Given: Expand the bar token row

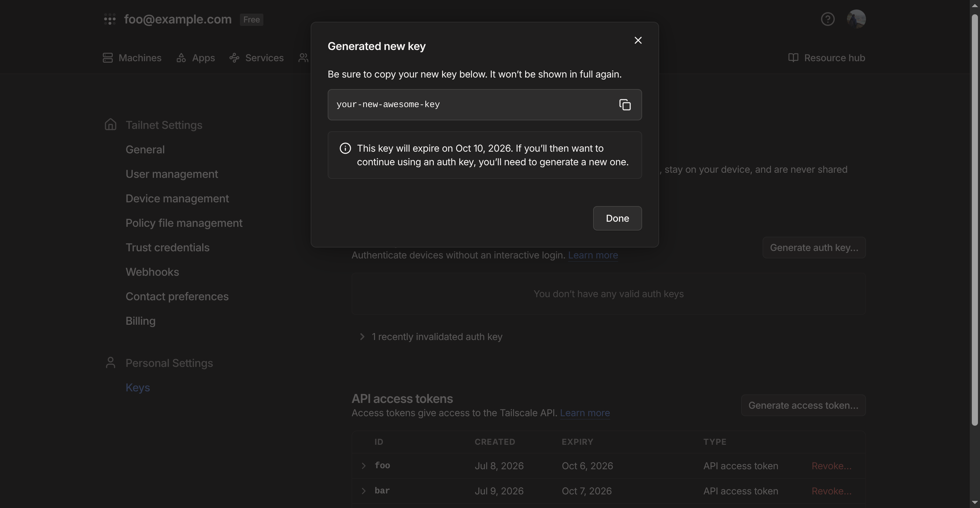Looking at the screenshot, I should 363,491.
